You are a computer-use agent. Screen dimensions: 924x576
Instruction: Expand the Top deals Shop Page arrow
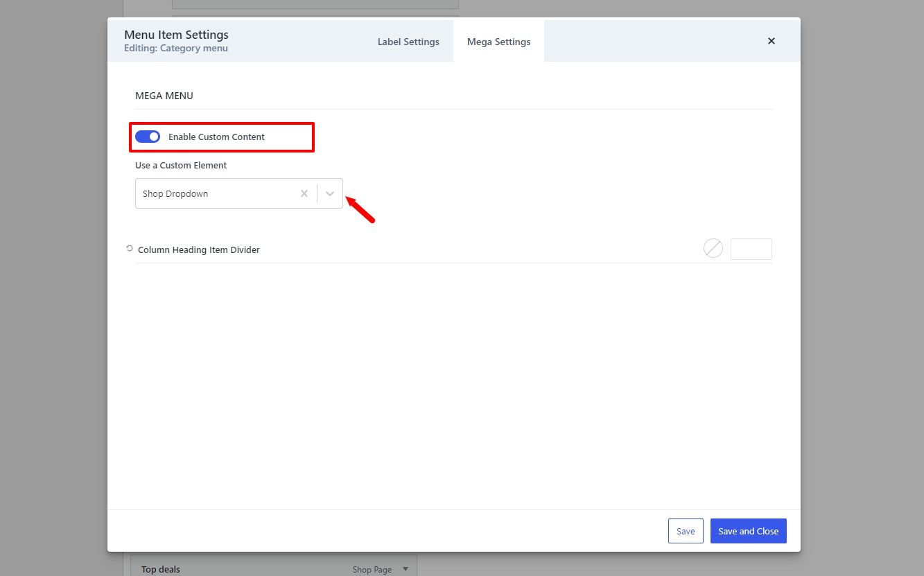coord(406,569)
